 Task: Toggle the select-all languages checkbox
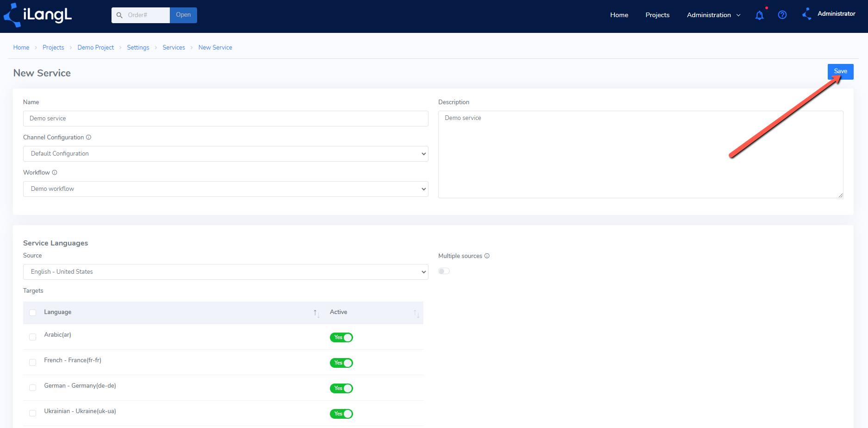click(x=32, y=313)
